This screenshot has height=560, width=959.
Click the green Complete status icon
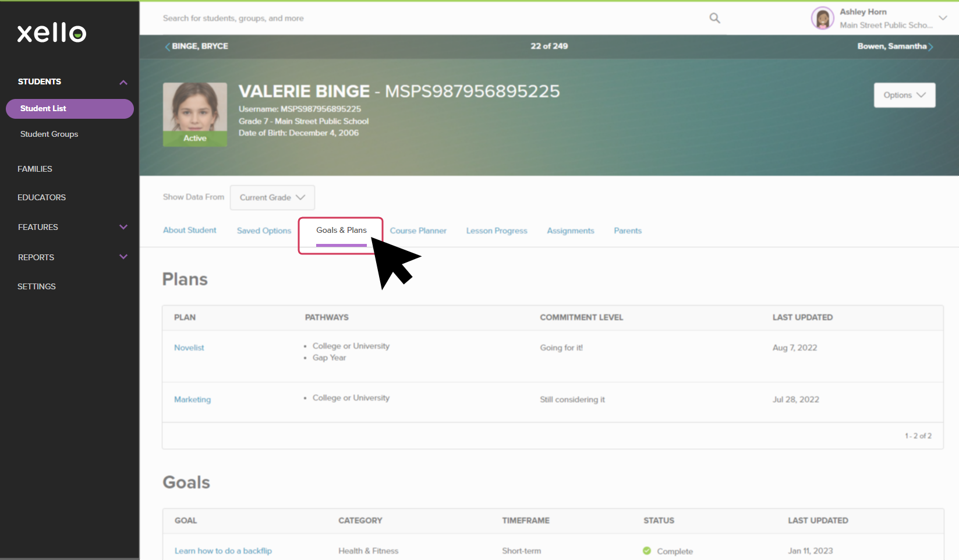647,551
